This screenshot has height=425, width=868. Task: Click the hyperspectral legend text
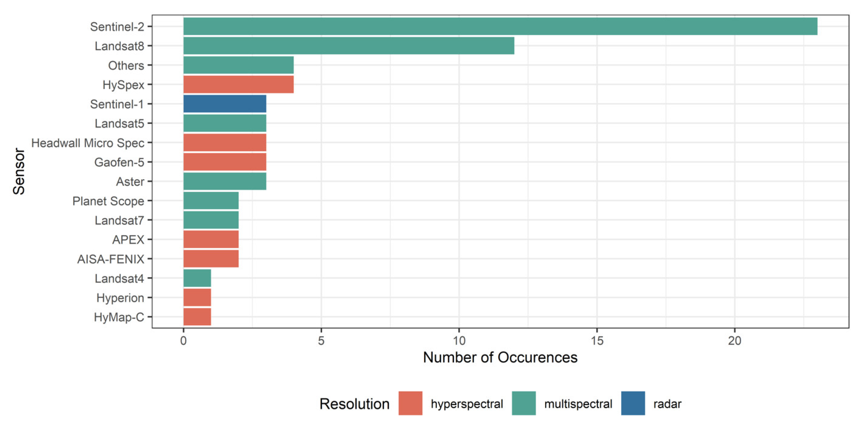[467, 404]
